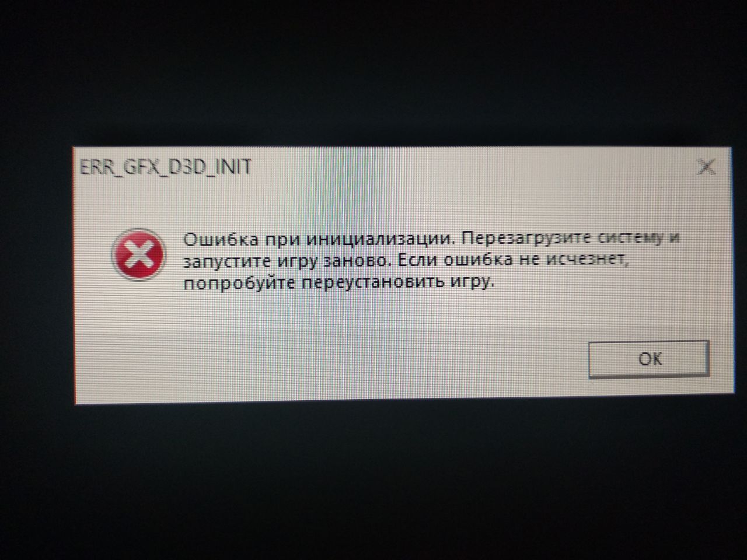This screenshot has width=747, height=560.
Task: Close the ERR_GFX_D3D_INIT dialog with X
Action: [x=707, y=167]
